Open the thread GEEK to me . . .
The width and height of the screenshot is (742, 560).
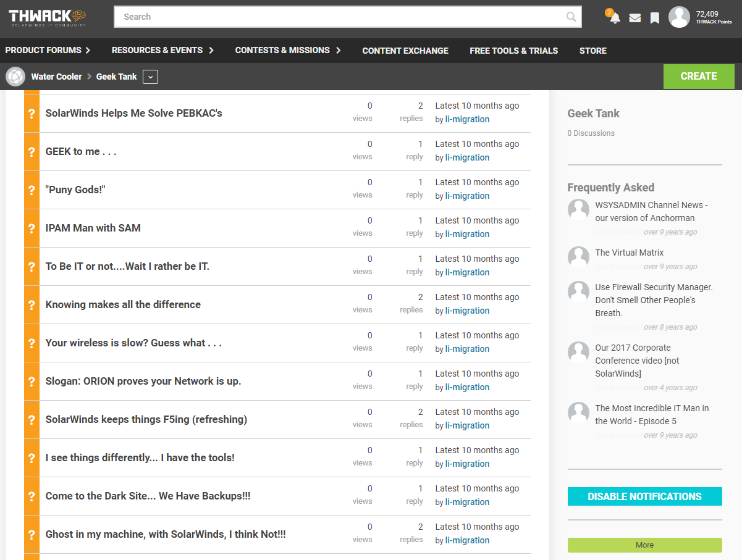(x=81, y=151)
